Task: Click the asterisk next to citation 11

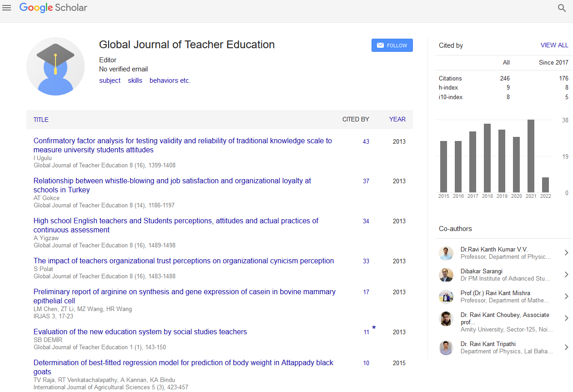Action: pos(374,328)
